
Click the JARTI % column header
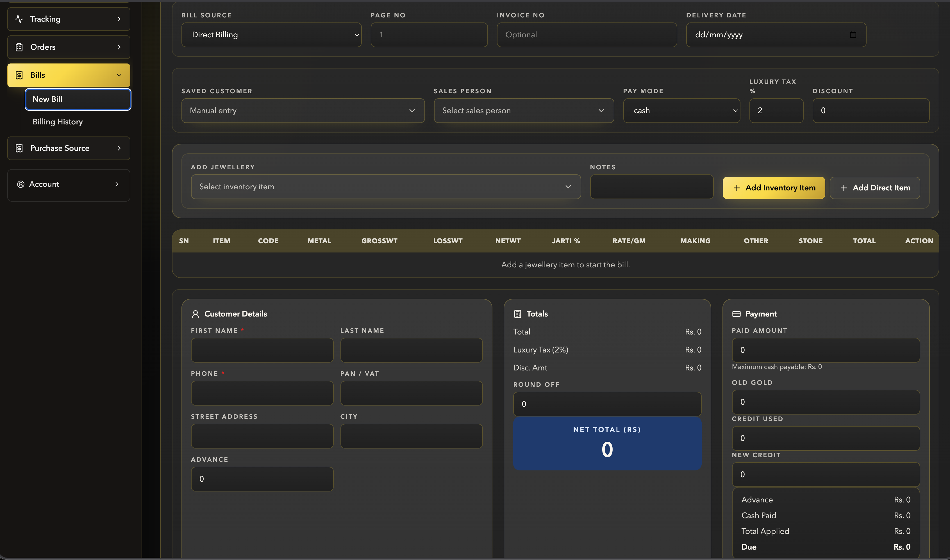pos(566,241)
